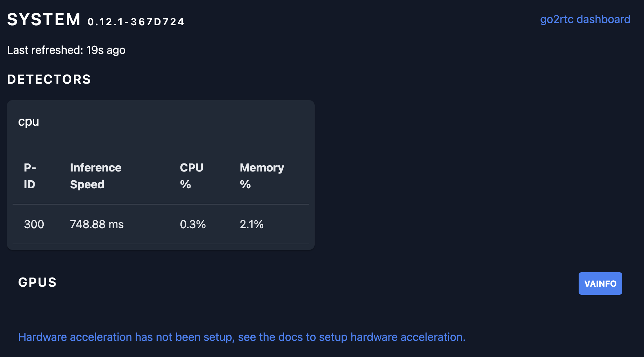
Task: Select the cpu label inside the detector card
Action: 28,121
